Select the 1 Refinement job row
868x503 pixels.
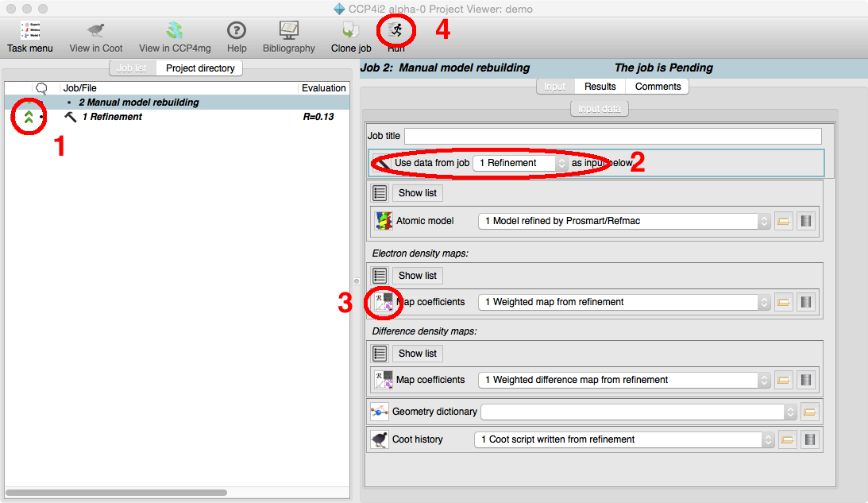coord(112,117)
